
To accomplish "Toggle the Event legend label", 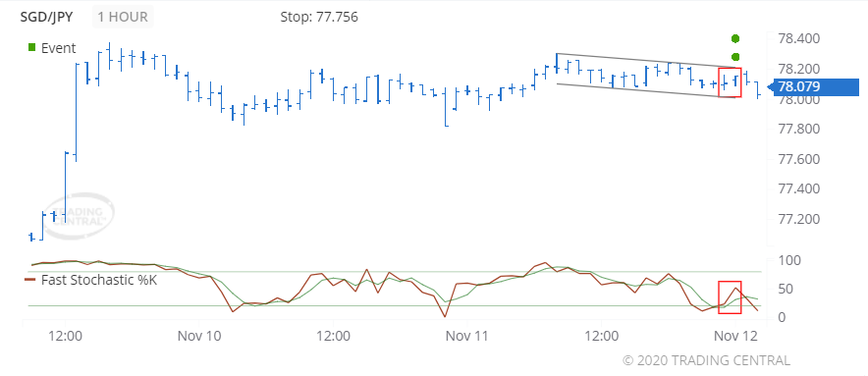I will click(59, 48).
